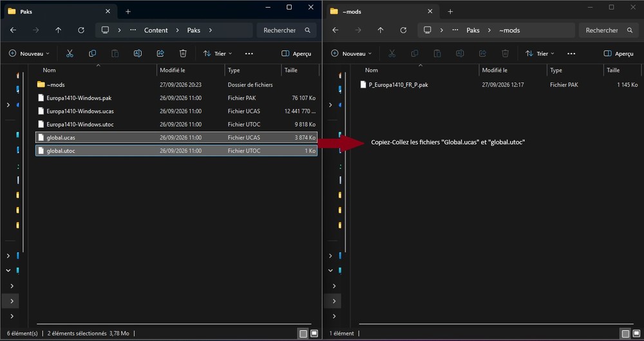Switch to details view in ~mods window

pos(625,334)
